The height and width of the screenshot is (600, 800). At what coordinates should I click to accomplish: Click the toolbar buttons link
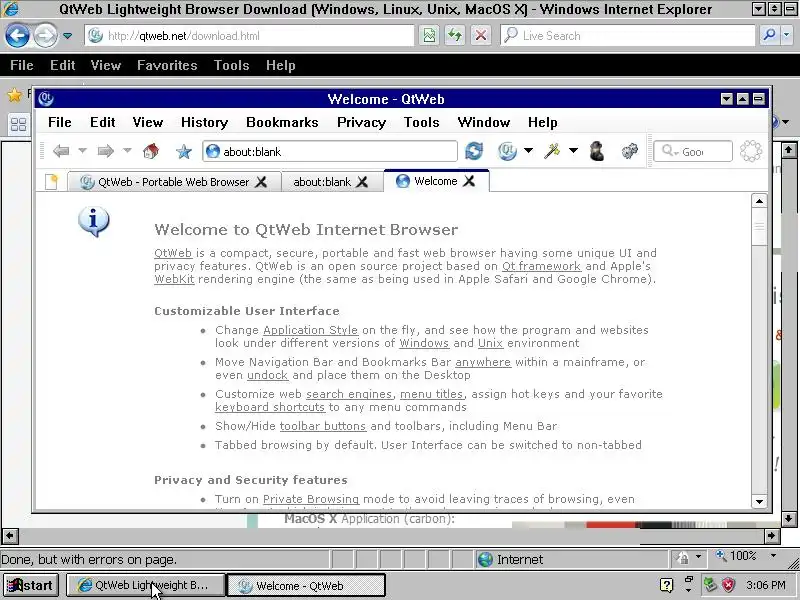322,426
